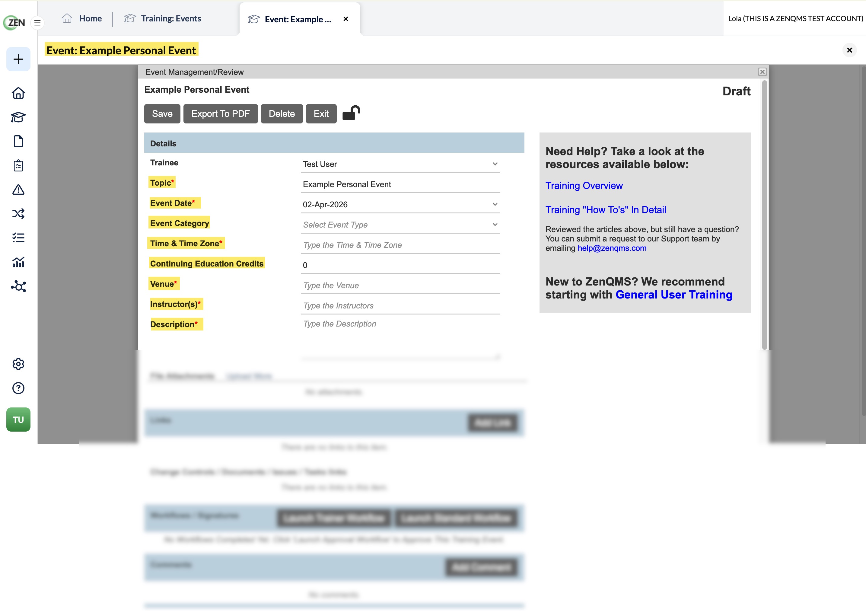Click the Draft status label

pos(736,91)
